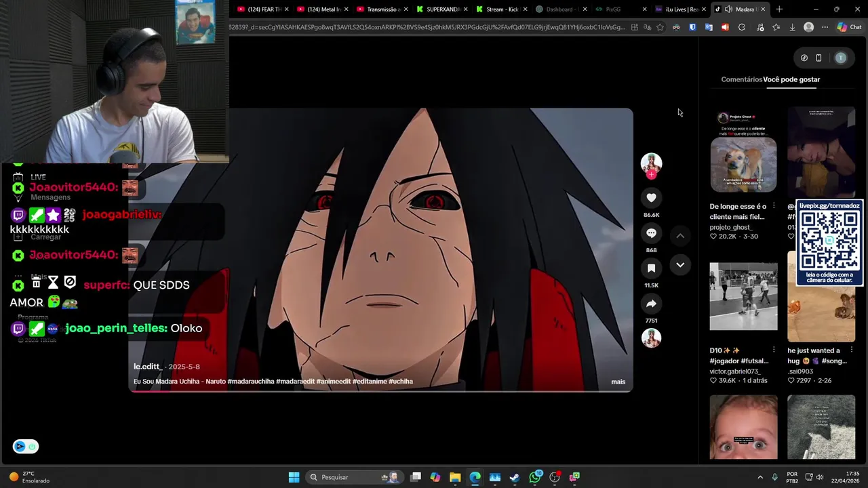Open the Copilot Chat button in Edge
Screen dimensions: 868x488
click(849, 28)
